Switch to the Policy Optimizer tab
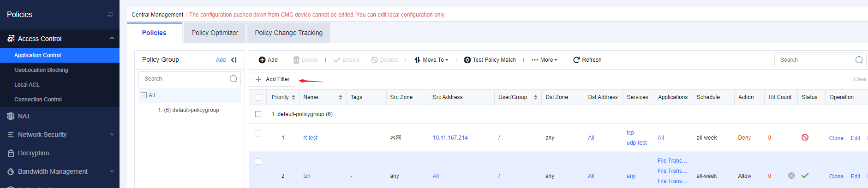Screen dimensions: 868x188 215,33
